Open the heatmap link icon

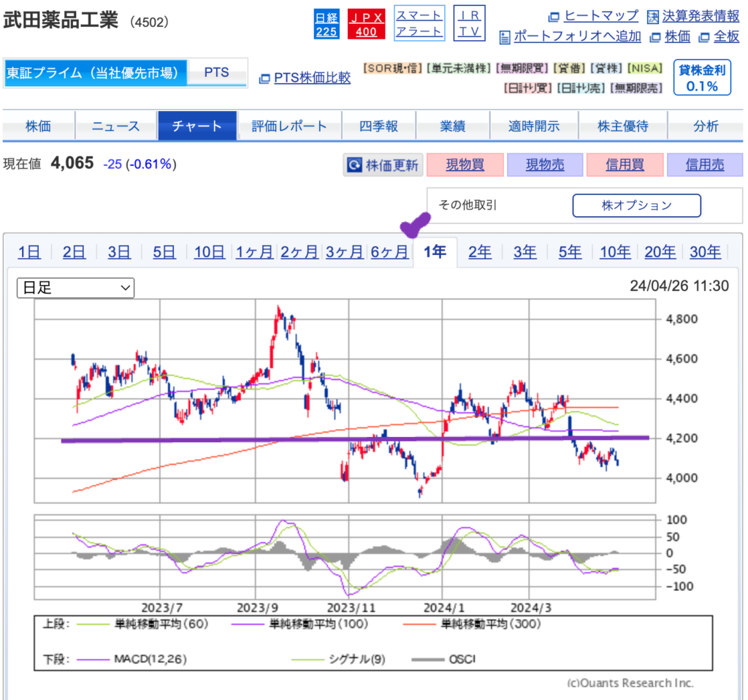point(554,18)
